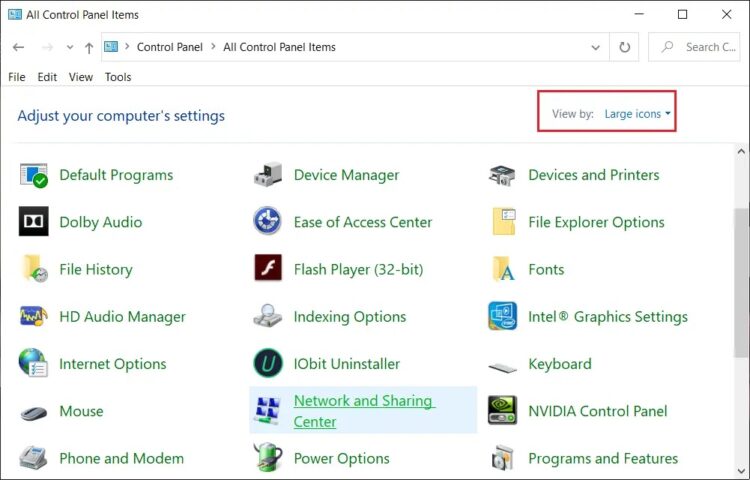This screenshot has width=750, height=480.
Task: Click the IObit Uninstaller icon
Action: 268,363
